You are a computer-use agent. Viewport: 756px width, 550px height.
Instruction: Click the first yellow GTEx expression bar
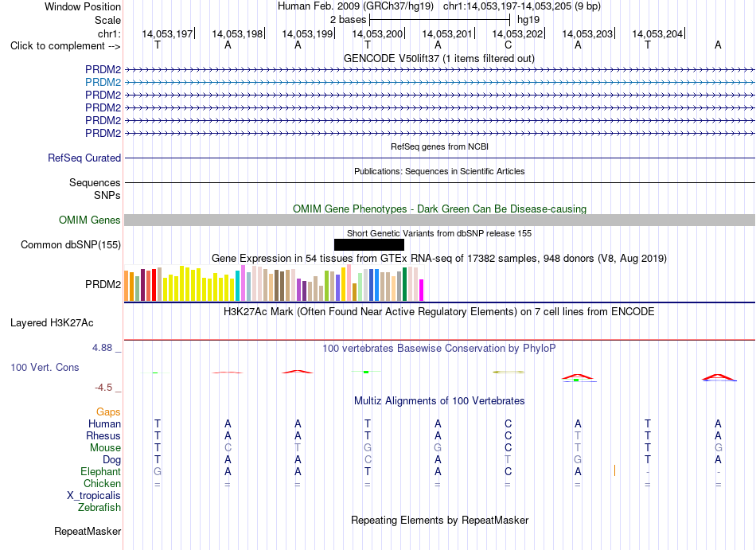166,289
